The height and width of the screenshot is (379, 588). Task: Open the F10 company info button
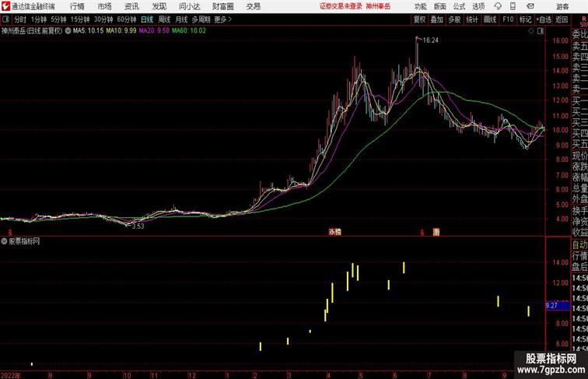pyautogui.click(x=508, y=19)
